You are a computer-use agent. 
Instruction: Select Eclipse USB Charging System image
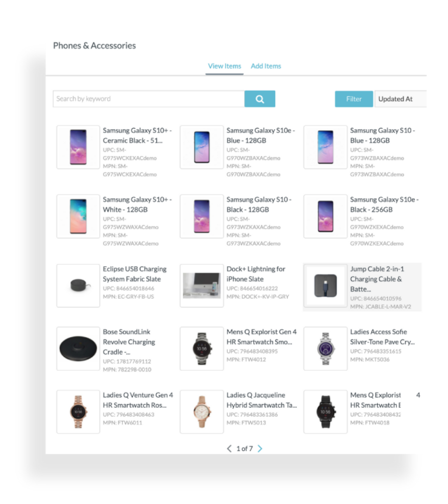point(78,285)
